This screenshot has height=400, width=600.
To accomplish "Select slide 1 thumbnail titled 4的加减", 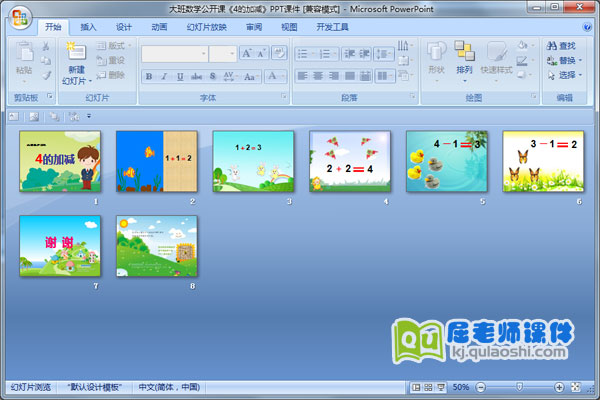I will [60, 161].
